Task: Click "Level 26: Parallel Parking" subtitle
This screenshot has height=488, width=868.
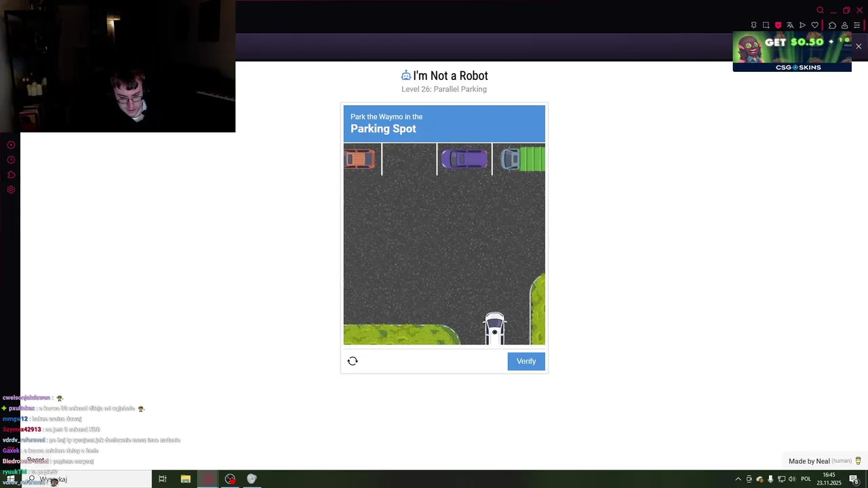Action: coord(444,89)
